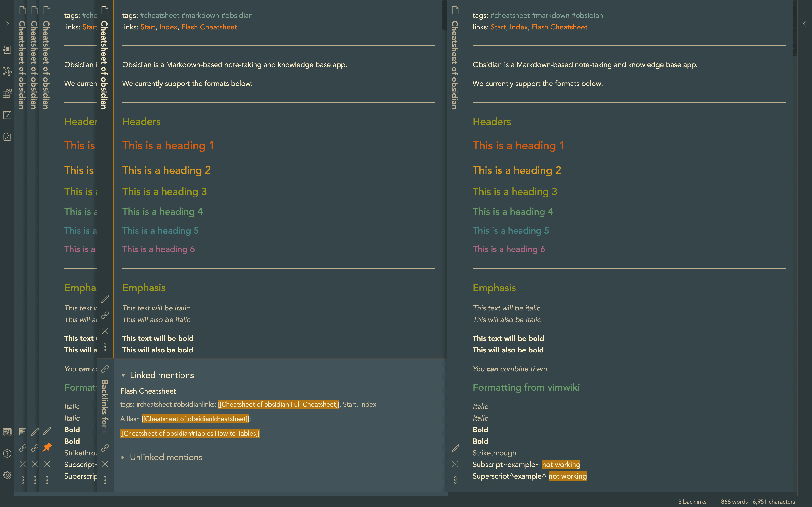
Task: Open today's daily note via the calendar icon
Action: [x=7, y=115]
